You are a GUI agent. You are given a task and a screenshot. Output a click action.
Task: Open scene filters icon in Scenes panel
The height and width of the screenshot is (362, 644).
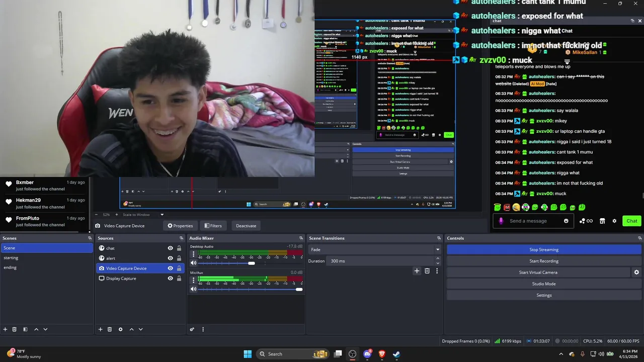click(25, 329)
